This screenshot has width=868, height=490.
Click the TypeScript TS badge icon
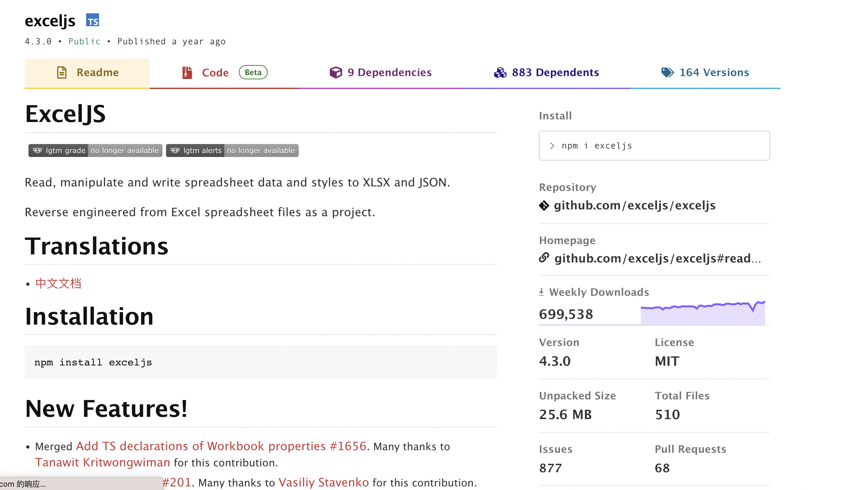click(92, 20)
